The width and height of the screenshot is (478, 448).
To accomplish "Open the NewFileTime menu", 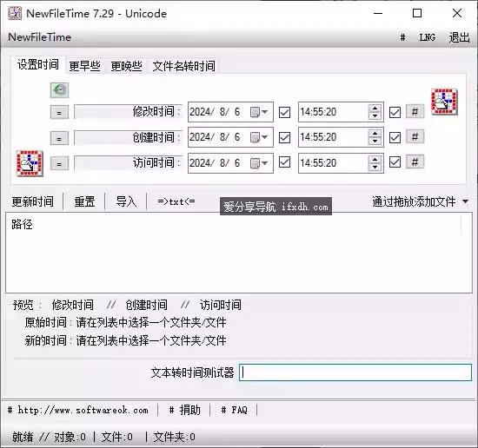I will [x=40, y=37].
